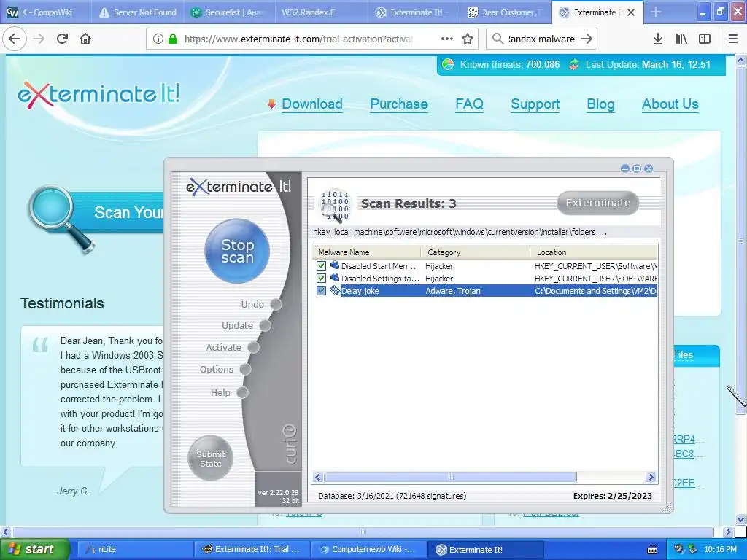747x560 pixels.
Task: Click first system tray notification icon
Action: tap(678, 549)
